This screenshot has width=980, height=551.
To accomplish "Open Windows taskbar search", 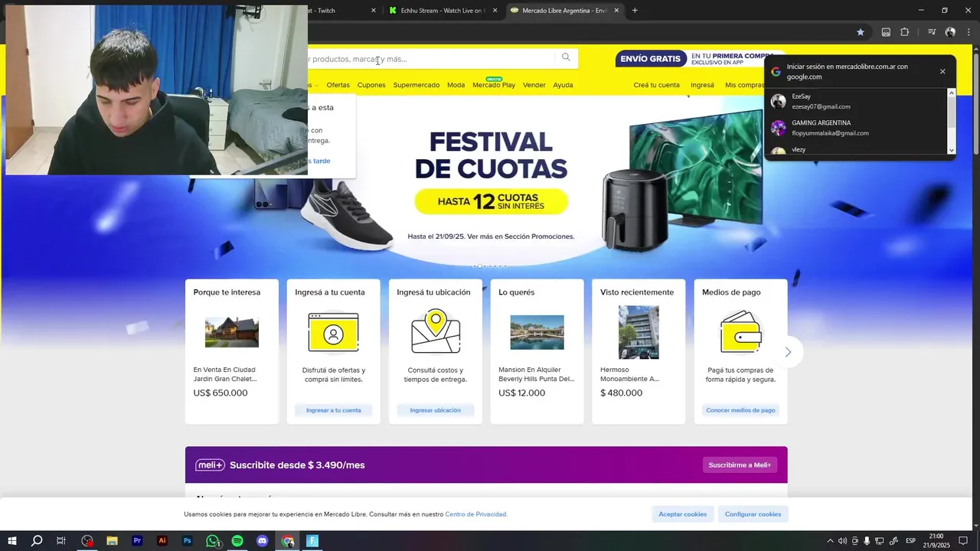I will [x=36, y=541].
